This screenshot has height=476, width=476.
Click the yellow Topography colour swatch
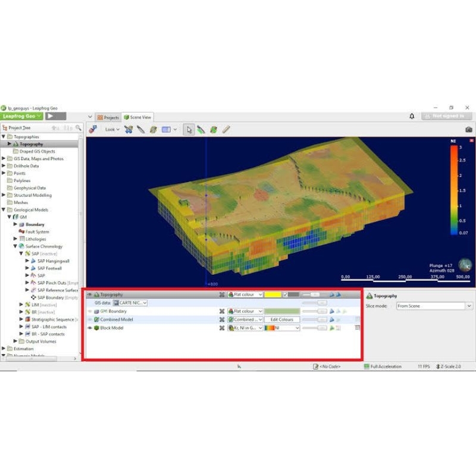pos(273,295)
